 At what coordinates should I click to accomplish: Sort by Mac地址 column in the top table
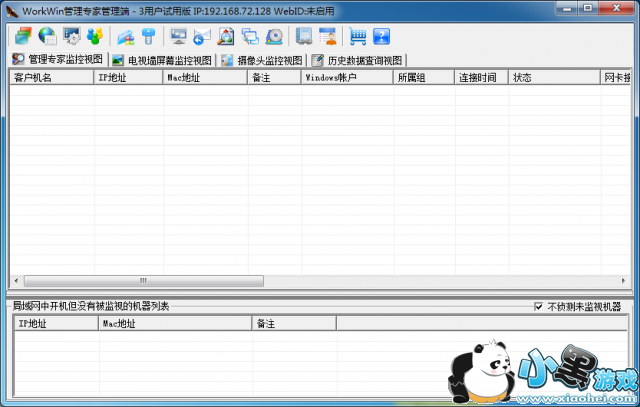(x=205, y=78)
